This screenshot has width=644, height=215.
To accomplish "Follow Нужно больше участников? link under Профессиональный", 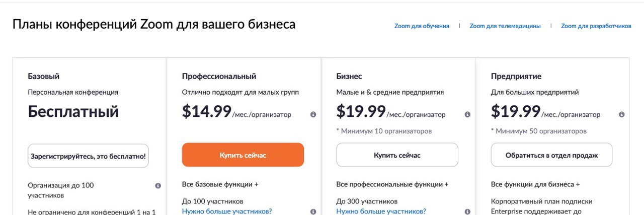I will coord(227,211).
